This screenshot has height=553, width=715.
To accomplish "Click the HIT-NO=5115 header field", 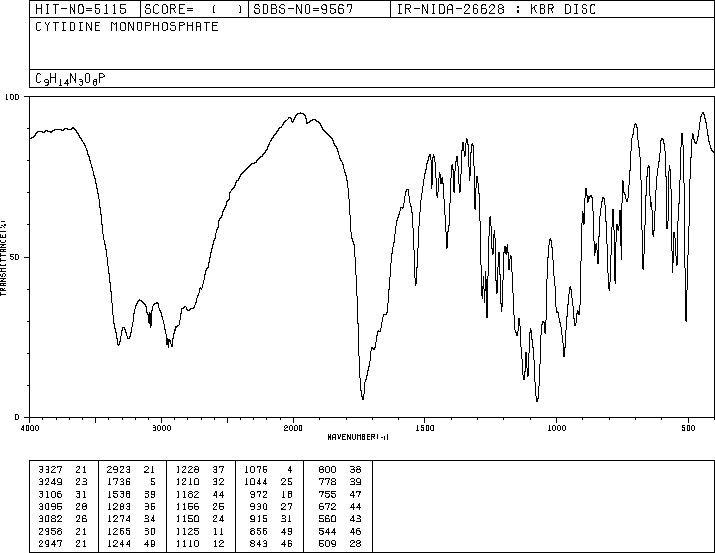I will point(85,9).
